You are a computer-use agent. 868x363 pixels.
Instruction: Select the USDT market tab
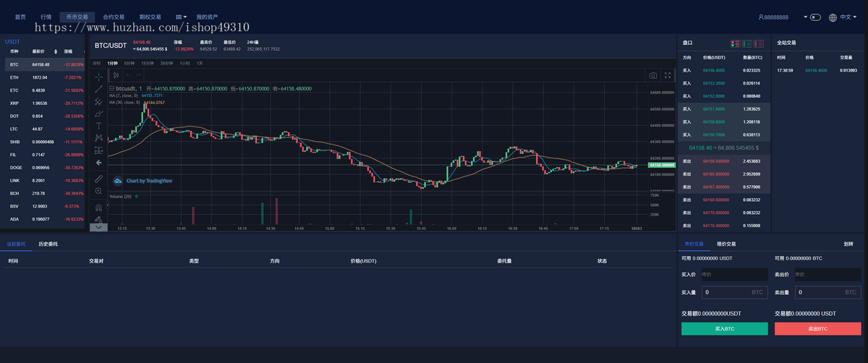coord(12,41)
